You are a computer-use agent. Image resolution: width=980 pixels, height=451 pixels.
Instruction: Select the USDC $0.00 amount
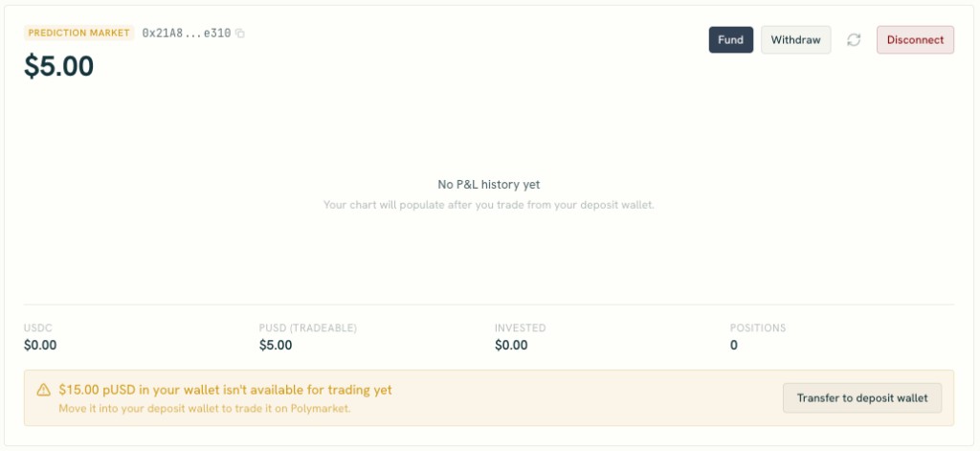pyautogui.click(x=40, y=346)
